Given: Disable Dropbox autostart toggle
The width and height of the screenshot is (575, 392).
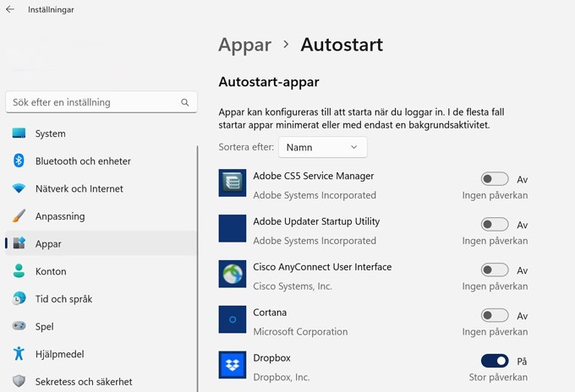Looking at the screenshot, I should pos(495,362).
